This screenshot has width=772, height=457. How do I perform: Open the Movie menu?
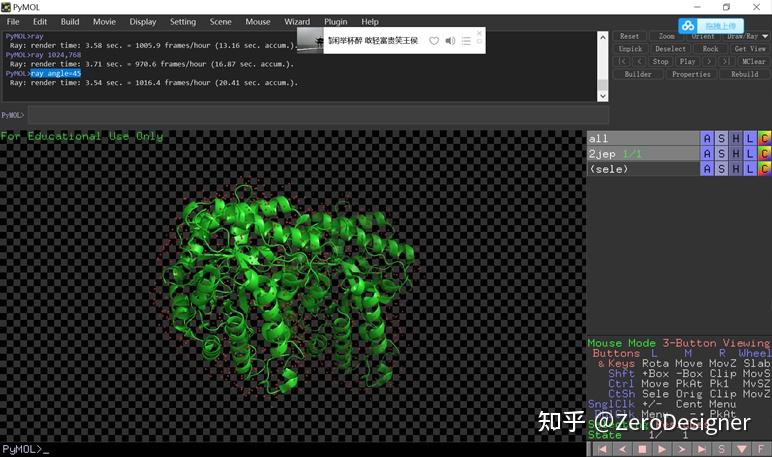coord(104,22)
